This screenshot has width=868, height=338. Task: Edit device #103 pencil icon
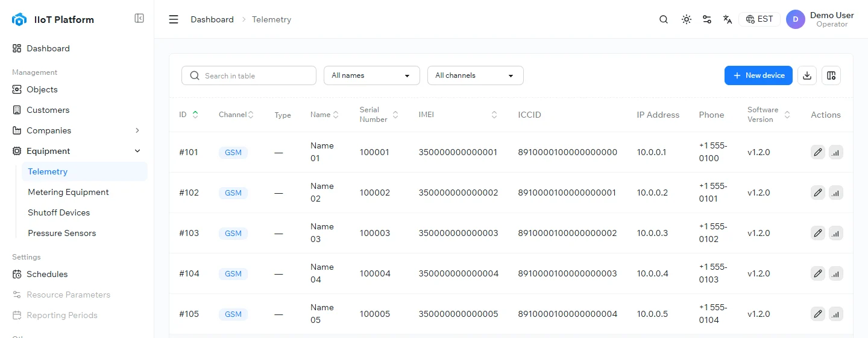[818, 233]
